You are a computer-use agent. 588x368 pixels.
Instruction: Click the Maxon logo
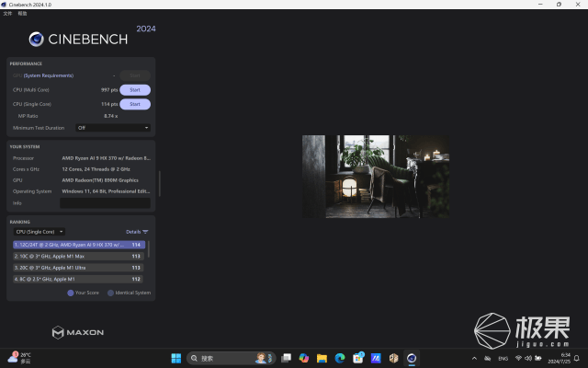[78, 332]
